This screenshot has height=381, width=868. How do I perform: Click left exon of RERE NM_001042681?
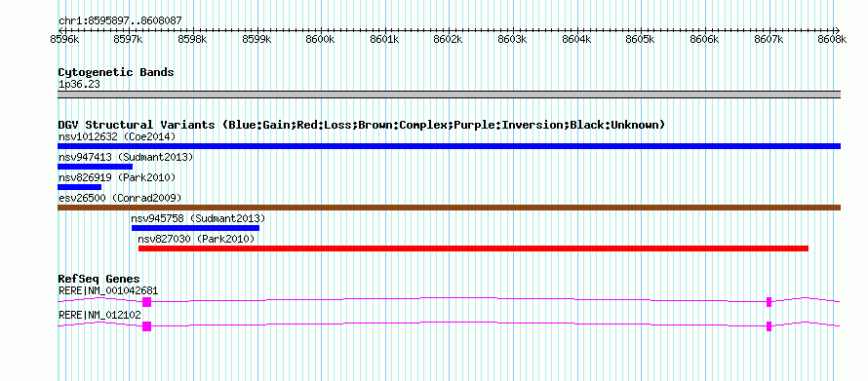tap(146, 302)
